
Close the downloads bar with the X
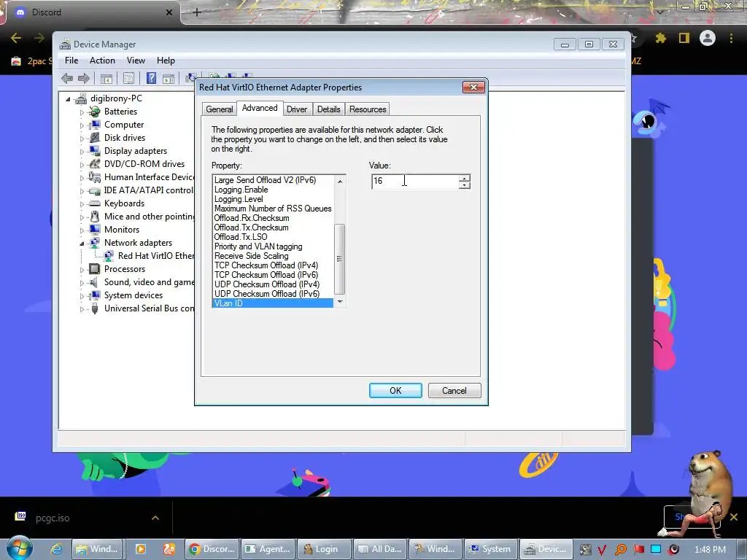[x=734, y=517]
